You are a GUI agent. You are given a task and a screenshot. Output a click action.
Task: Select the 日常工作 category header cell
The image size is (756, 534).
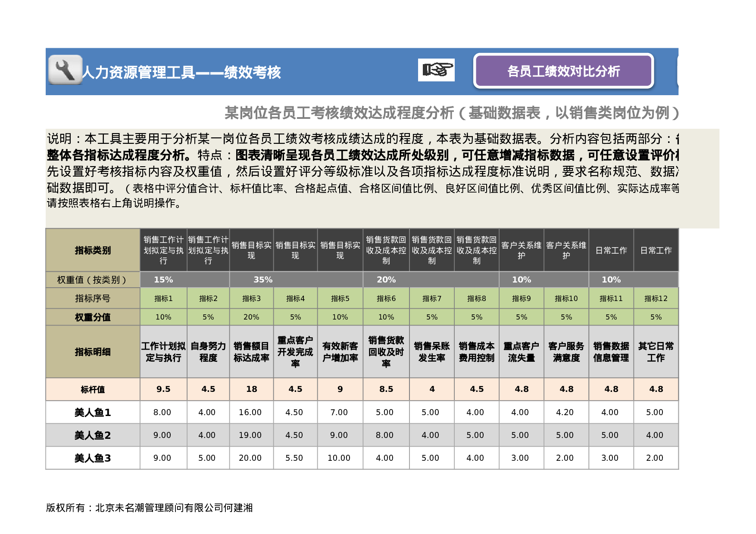(612, 250)
